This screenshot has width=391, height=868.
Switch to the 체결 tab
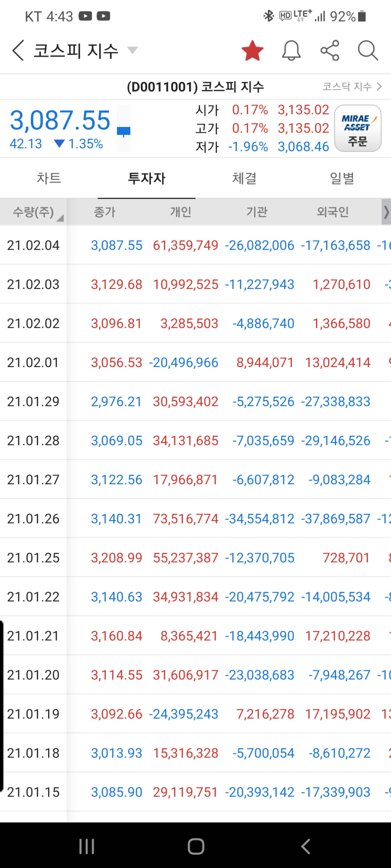point(244,178)
